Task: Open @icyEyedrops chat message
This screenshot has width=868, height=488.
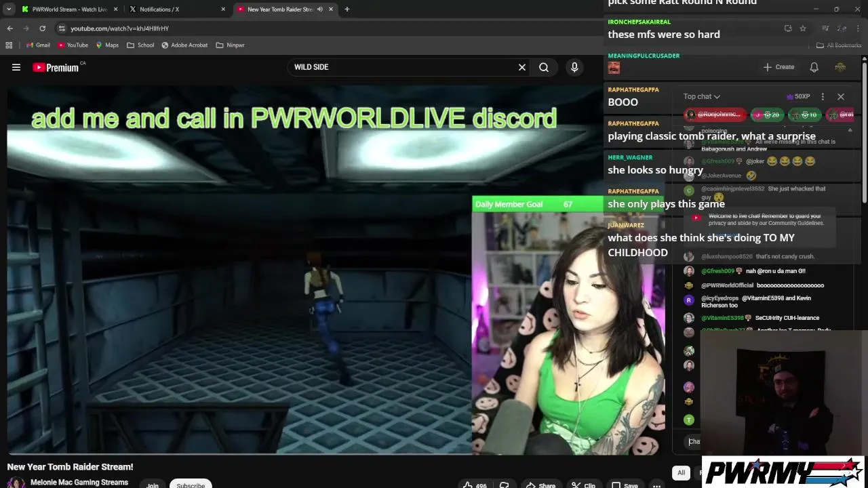Action: 755,302
